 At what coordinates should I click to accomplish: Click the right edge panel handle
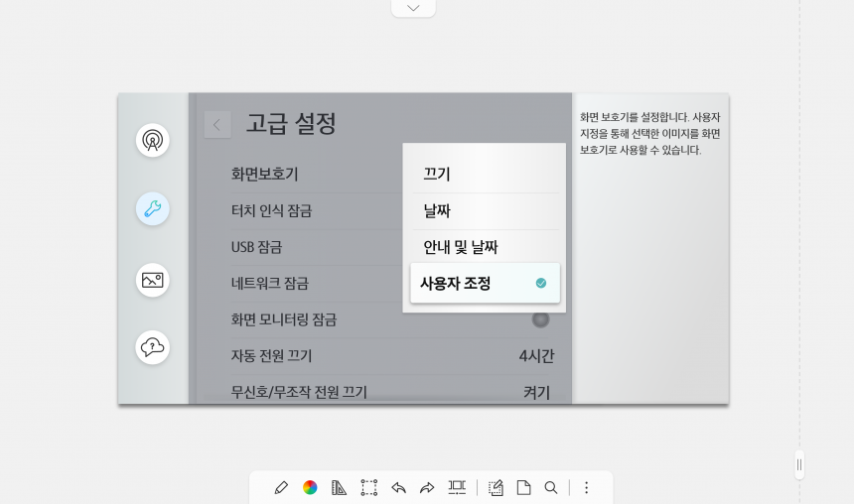(x=799, y=465)
